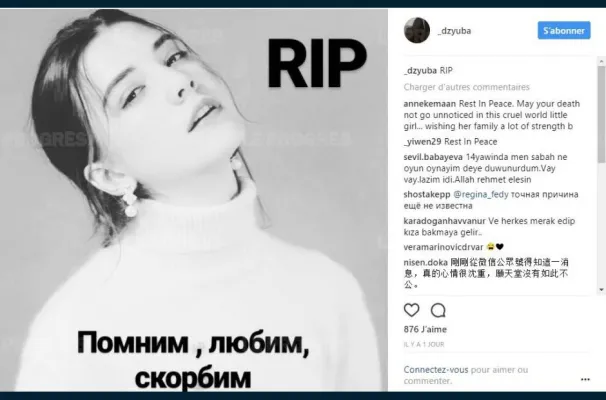Viewport: 606px width, 400px height.
Task: Click the S'abonner follow button
Action: 564,31
